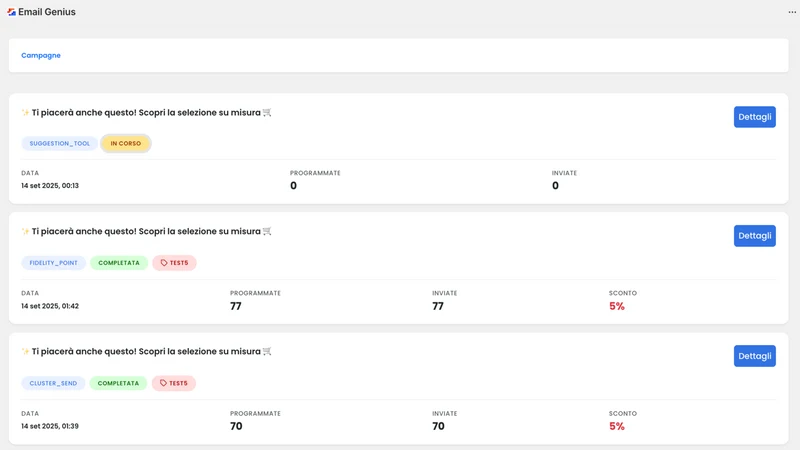Image resolution: width=800 pixels, height=450 pixels.
Task: Click the PROGRAMMATE value 0 in the SUGGESTION_TOOL campaign
Action: point(293,186)
